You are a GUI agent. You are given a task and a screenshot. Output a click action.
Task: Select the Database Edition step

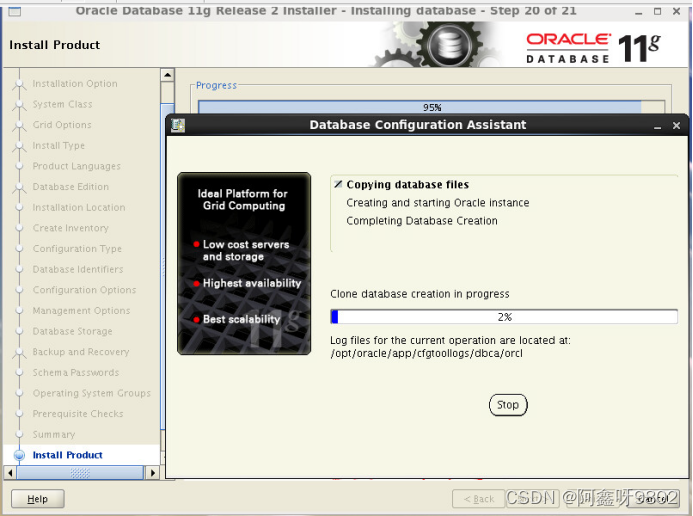click(x=71, y=187)
